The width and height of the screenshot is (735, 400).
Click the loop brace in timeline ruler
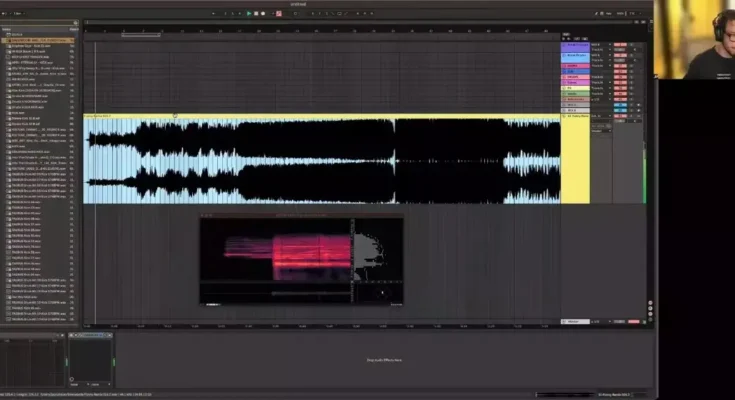coord(140,34)
